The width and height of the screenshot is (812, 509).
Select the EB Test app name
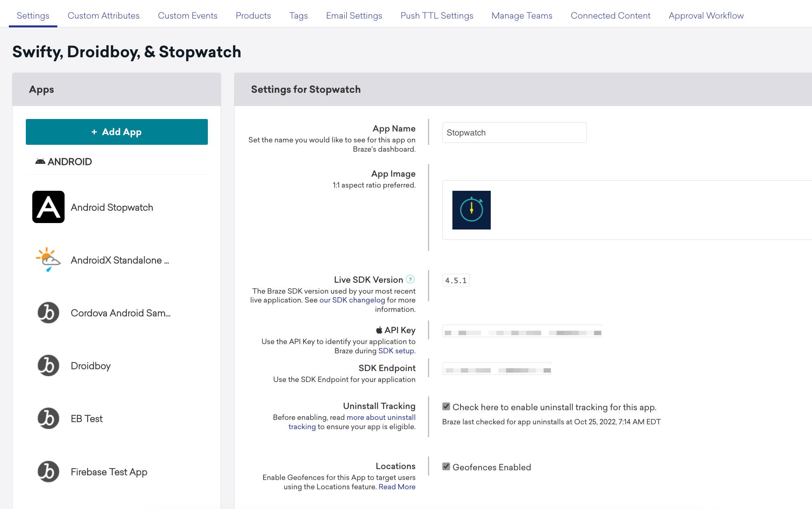click(x=87, y=419)
